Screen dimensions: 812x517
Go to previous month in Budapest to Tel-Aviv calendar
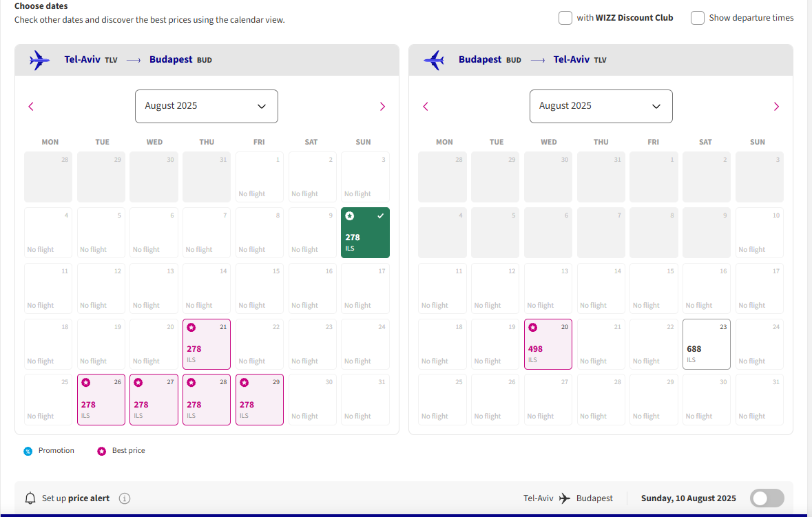point(425,106)
